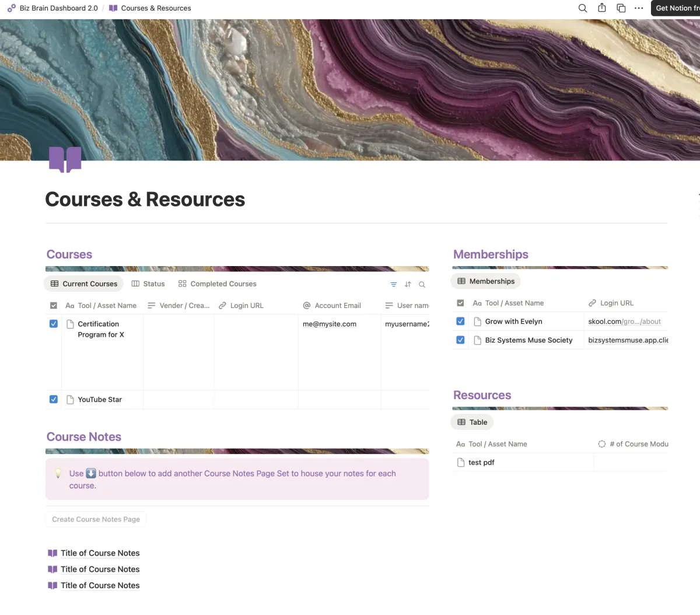The width and height of the screenshot is (700, 615).
Task: Select the Current Courses tab
Action: click(83, 284)
